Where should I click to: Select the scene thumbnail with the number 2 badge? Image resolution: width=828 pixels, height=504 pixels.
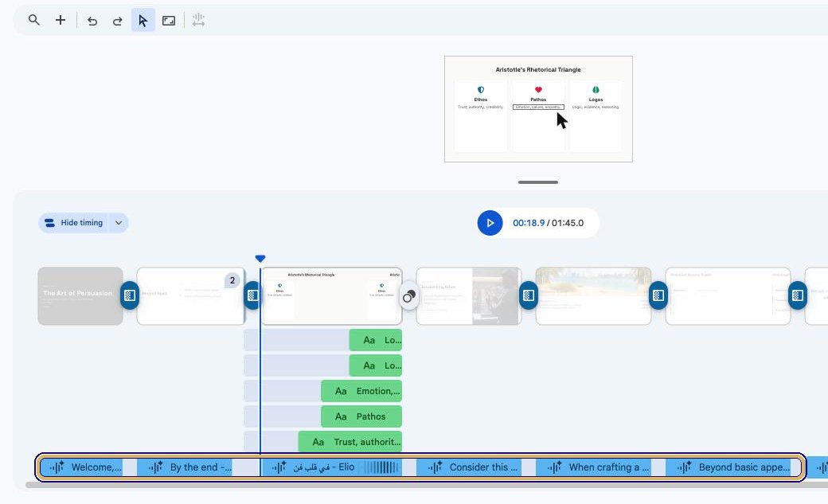pyautogui.click(x=190, y=296)
